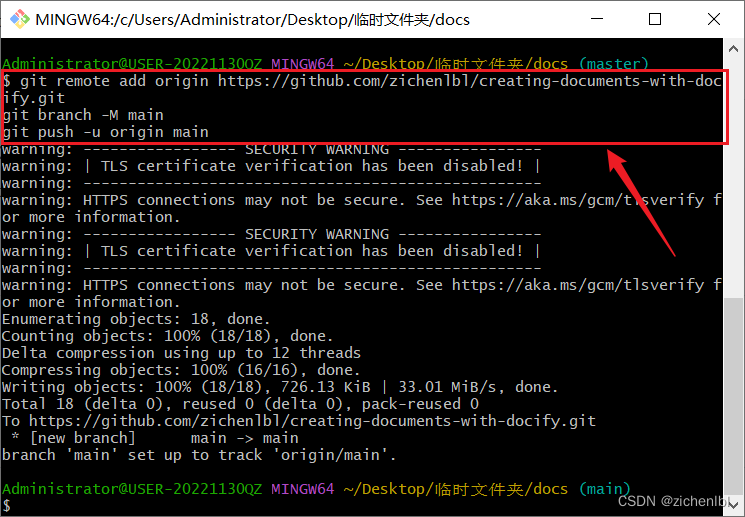
Task: Minimize the MINGW64 terminal window
Action: click(597, 19)
